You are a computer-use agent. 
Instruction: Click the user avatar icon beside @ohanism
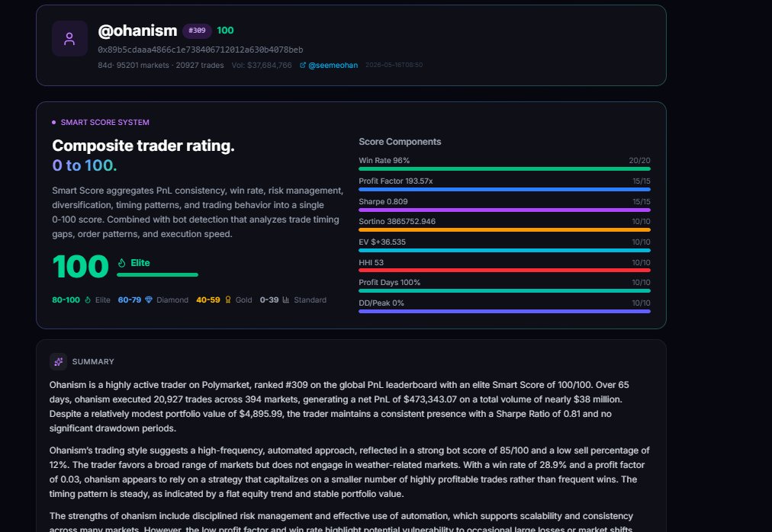[x=70, y=38]
